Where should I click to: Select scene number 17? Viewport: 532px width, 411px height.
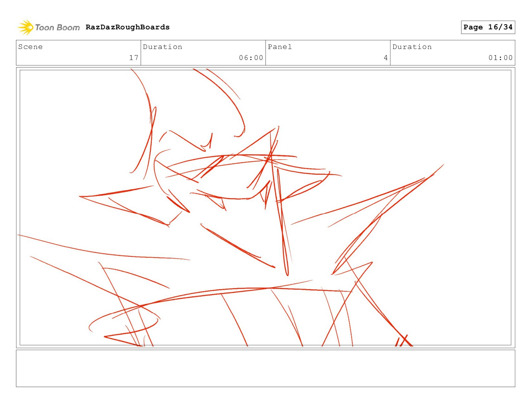click(134, 58)
